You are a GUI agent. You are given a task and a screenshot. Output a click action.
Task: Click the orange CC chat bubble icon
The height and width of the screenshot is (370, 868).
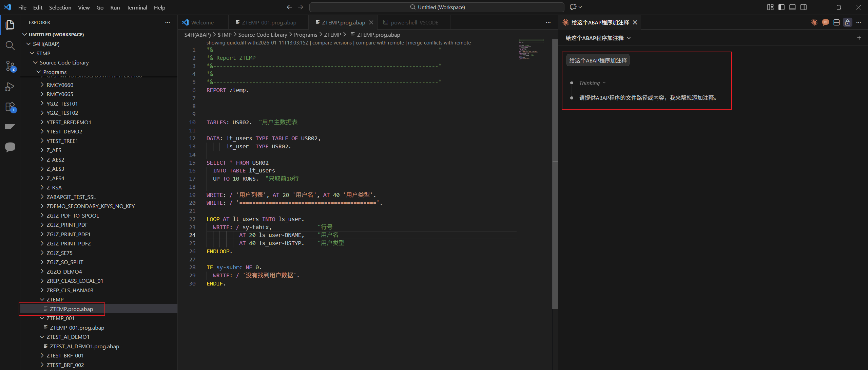click(825, 22)
